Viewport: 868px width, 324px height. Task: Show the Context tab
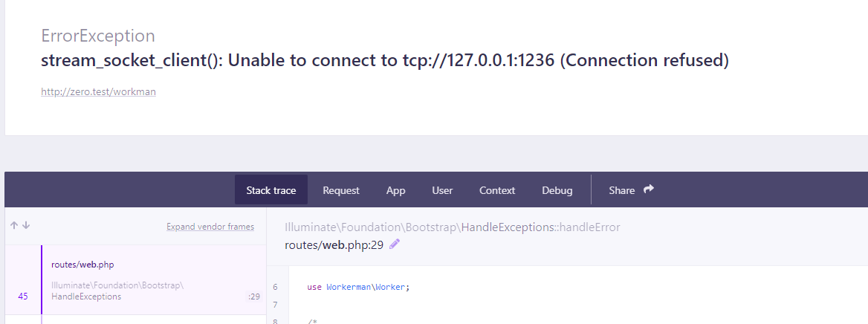tap(497, 190)
